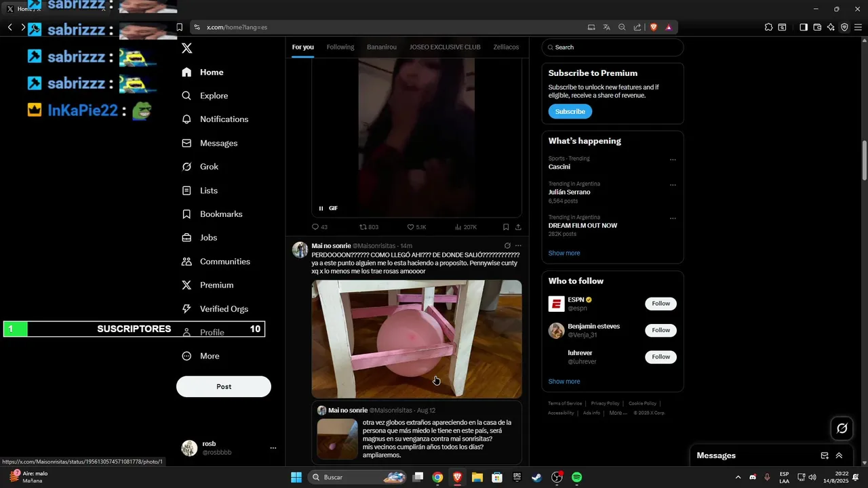
Task: Open Terms of Service link
Action: 565,403
